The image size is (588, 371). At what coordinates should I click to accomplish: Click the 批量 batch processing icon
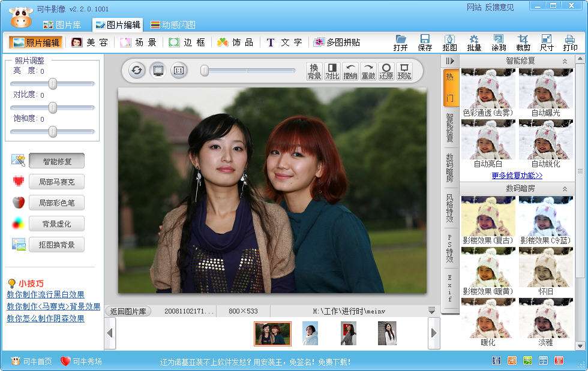pyautogui.click(x=474, y=42)
